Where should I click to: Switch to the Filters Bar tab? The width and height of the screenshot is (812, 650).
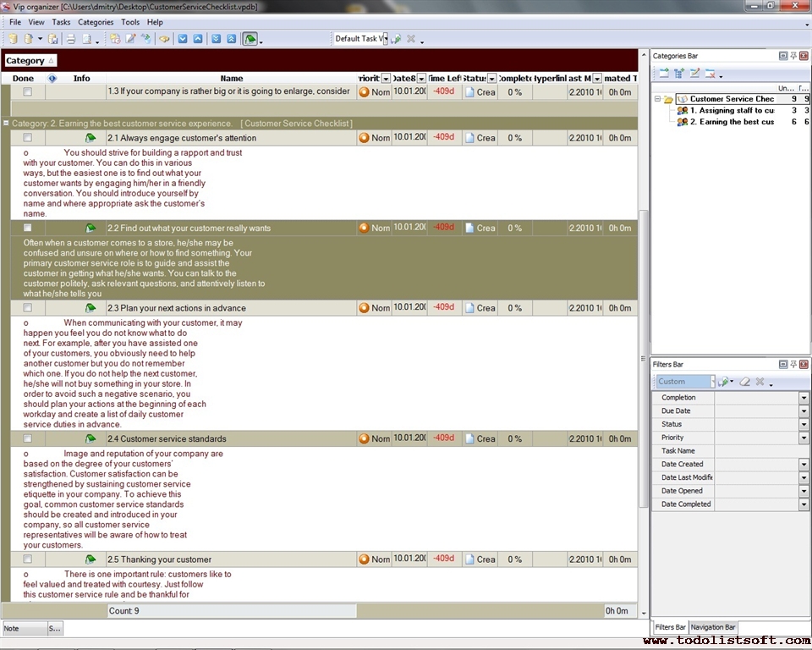[670, 627]
